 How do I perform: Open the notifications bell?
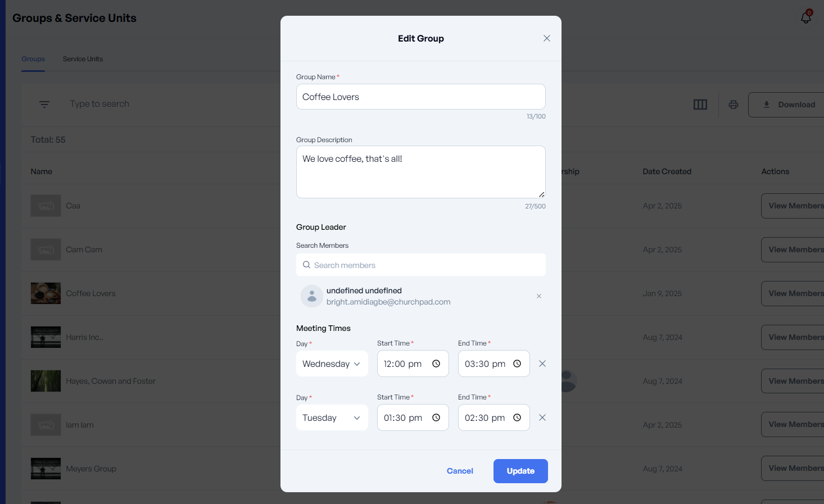point(805,18)
